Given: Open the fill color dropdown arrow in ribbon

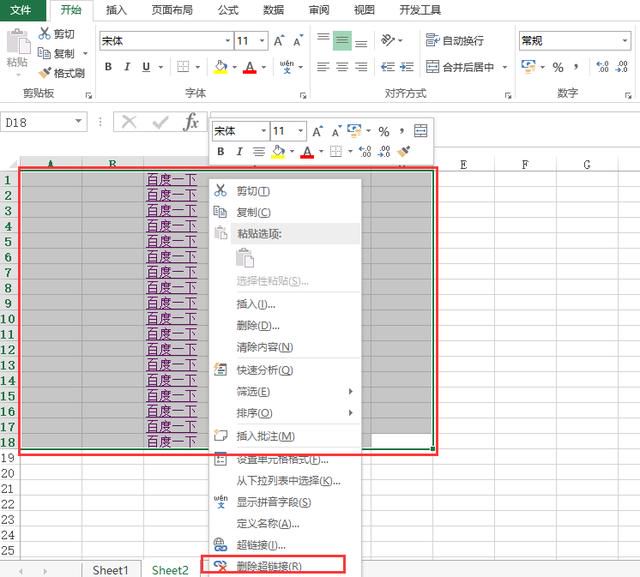Looking at the screenshot, I should (x=235, y=67).
